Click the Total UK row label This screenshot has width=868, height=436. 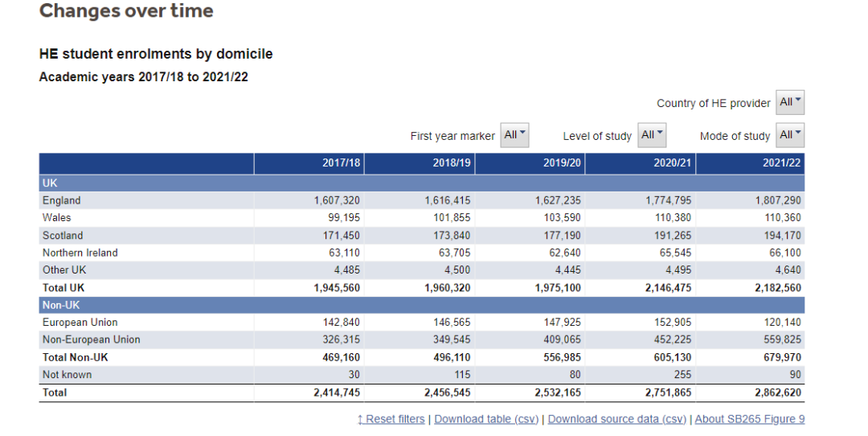[x=63, y=287]
